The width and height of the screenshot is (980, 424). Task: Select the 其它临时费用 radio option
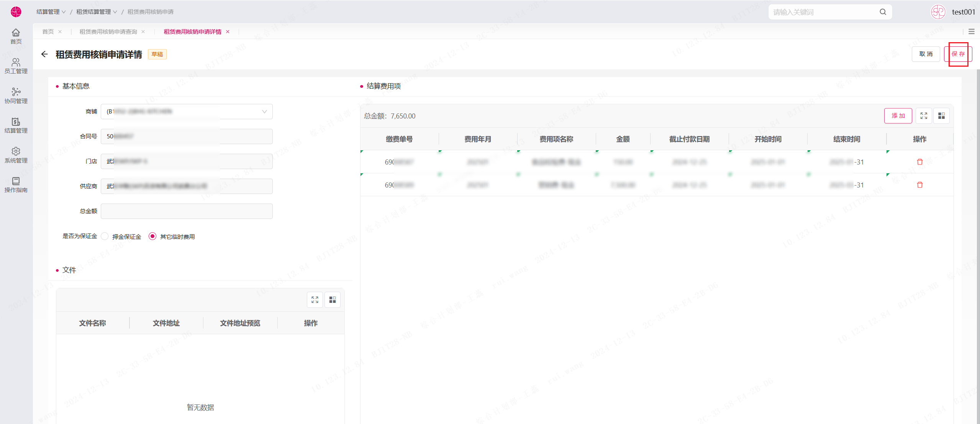pyautogui.click(x=152, y=236)
